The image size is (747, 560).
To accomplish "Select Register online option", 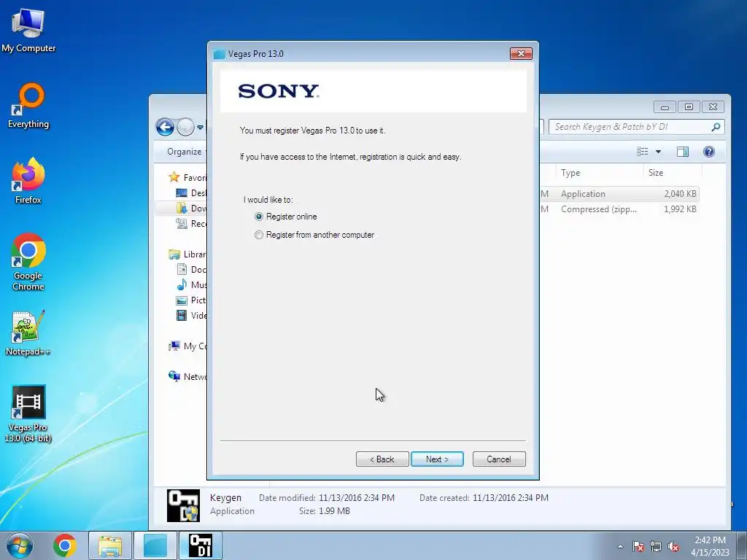I will click(286, 217).
